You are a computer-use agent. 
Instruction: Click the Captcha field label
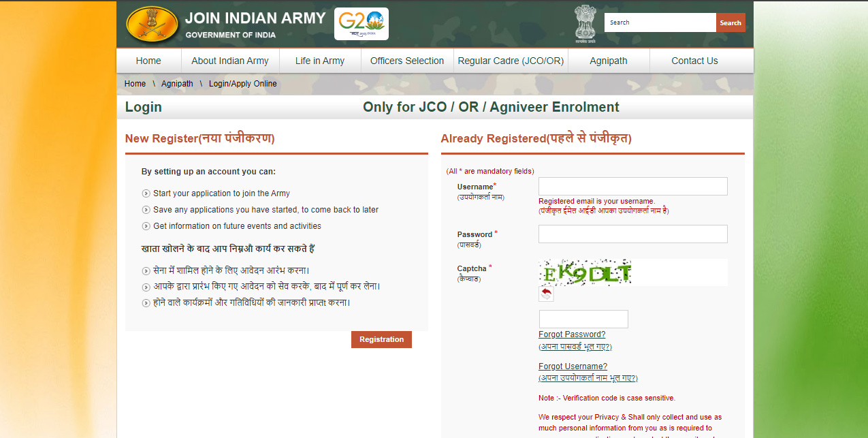(x=472, y=269)
